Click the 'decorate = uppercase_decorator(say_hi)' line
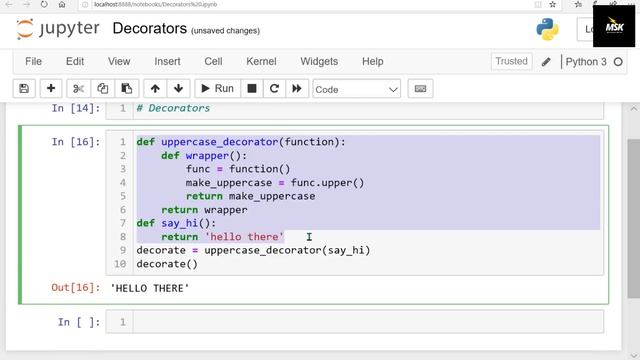The image size is (640, 360). (253, 250)
